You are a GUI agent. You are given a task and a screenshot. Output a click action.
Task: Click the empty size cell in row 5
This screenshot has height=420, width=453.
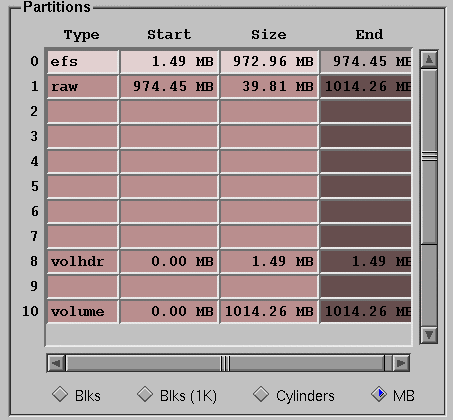coord(269,187)
